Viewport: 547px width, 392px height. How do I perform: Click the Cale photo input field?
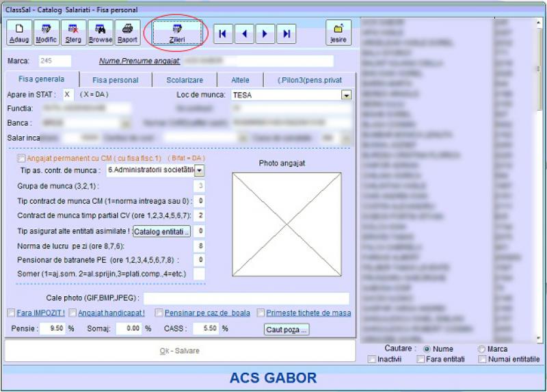[x=246, y=298]
